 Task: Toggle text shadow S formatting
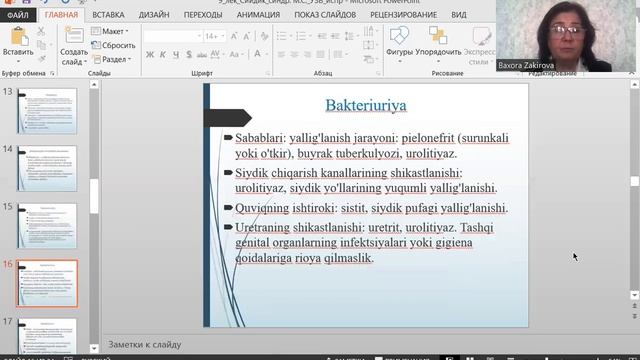[x=189, y=54]
